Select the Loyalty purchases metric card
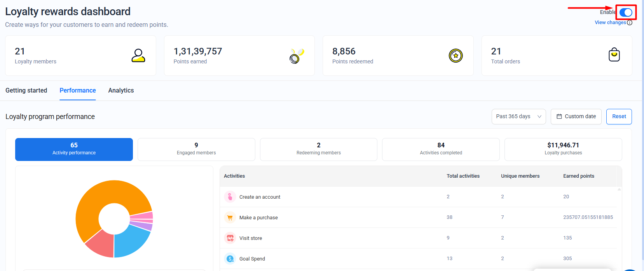The width and height of the screenshot is (644, 271). pyautogui.click(x=563, y=149)
